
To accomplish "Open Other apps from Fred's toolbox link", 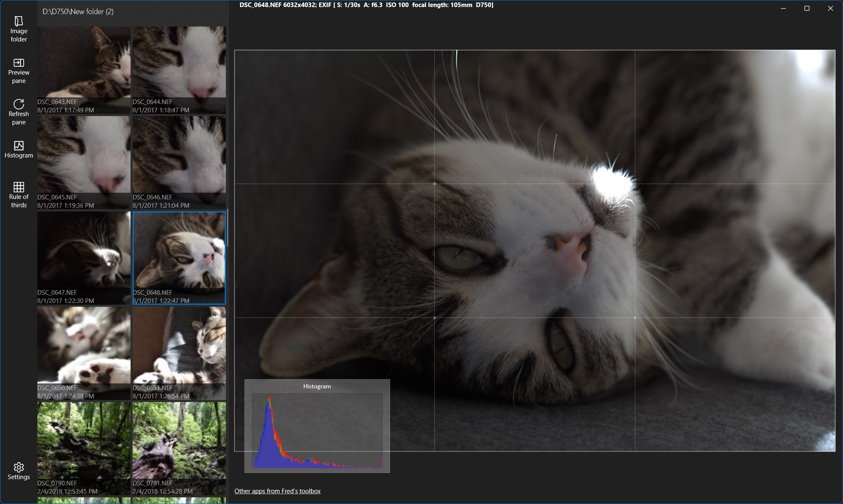I will pos(277,491).
